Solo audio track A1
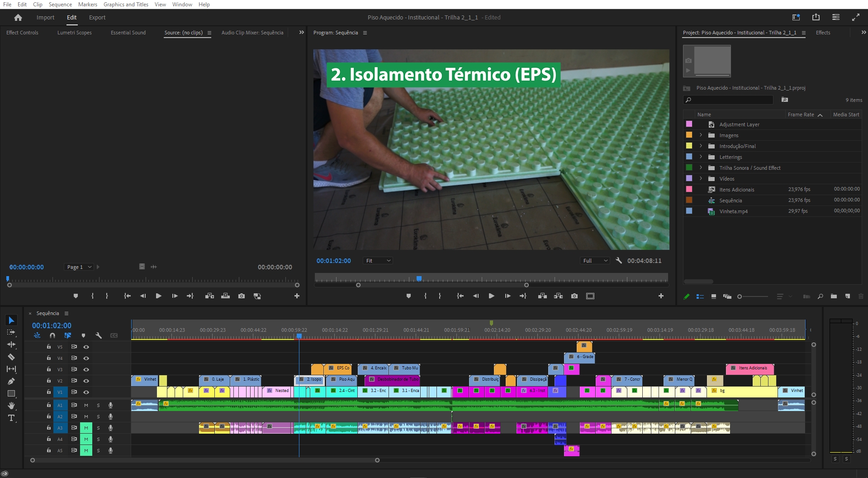Viewport: 868px width, 478px height. pos(98,405)
